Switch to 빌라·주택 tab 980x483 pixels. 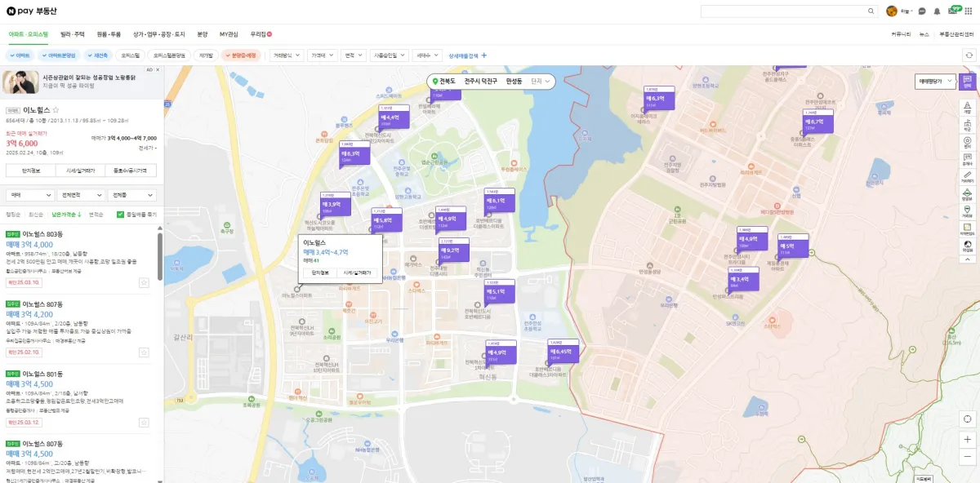tap(73, 34)
